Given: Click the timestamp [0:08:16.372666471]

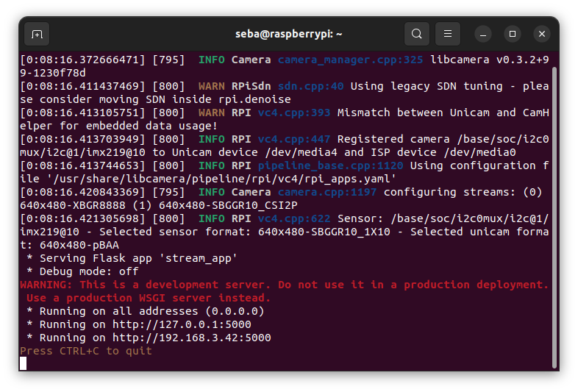Looking at the screenshot, I should (x=82, y=60).
